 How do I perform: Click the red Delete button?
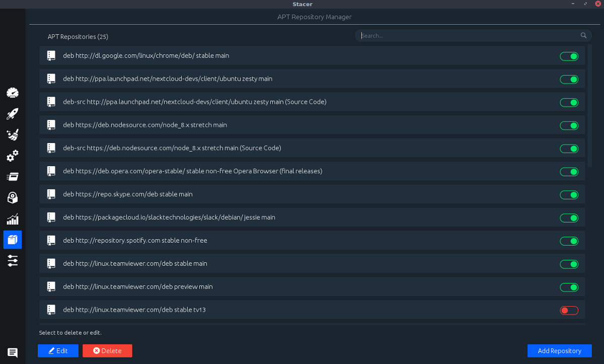107,351
